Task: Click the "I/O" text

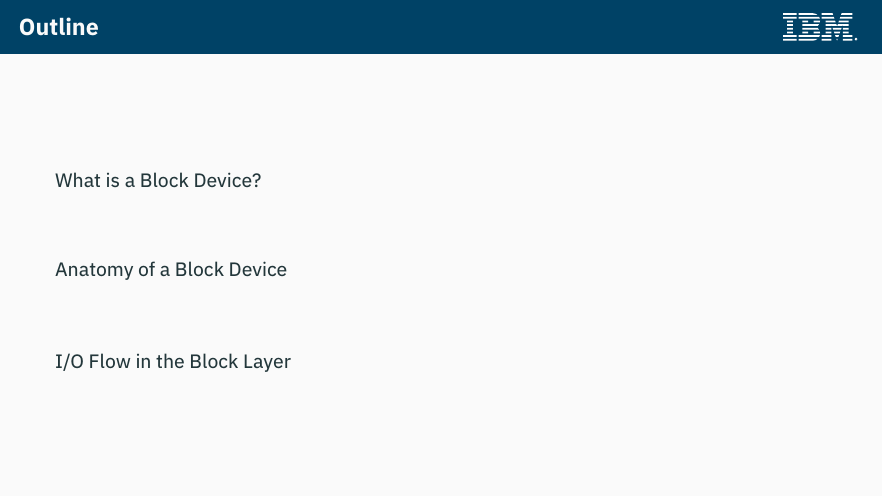Action: pyautogui.click(x=69, y=362)
